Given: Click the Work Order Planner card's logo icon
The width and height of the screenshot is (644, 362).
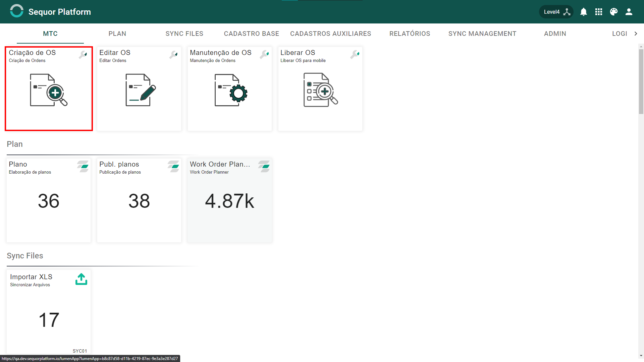Looking at the screenshot, I should point(264,166).
